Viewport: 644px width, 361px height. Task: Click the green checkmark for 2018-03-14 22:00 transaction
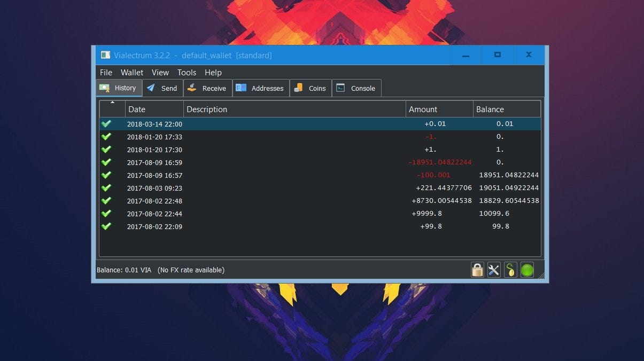[x=106, y=124]
